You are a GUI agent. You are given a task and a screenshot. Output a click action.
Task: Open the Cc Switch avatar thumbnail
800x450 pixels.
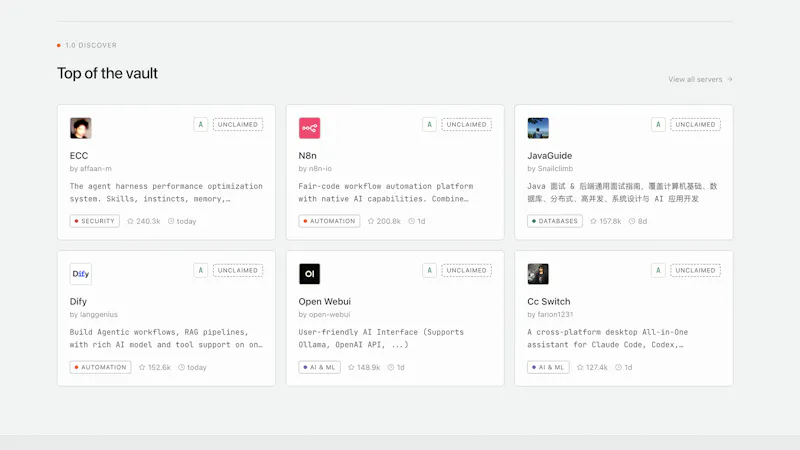[x=538, y=274]
